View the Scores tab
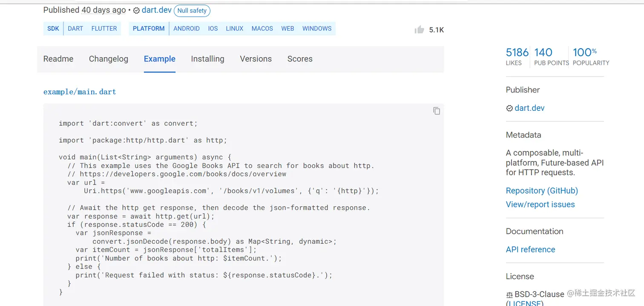Image resolution: width=644 pixels, height=306 pixels. 300,59
